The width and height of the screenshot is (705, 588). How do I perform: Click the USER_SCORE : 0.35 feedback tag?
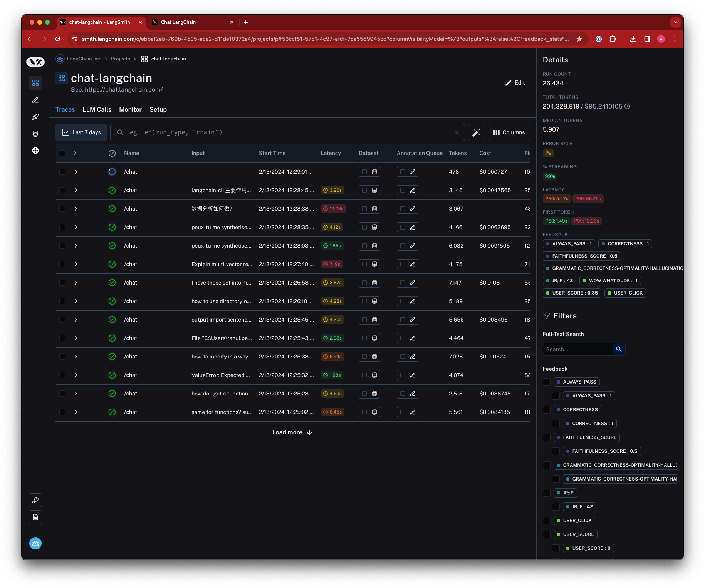572,293
